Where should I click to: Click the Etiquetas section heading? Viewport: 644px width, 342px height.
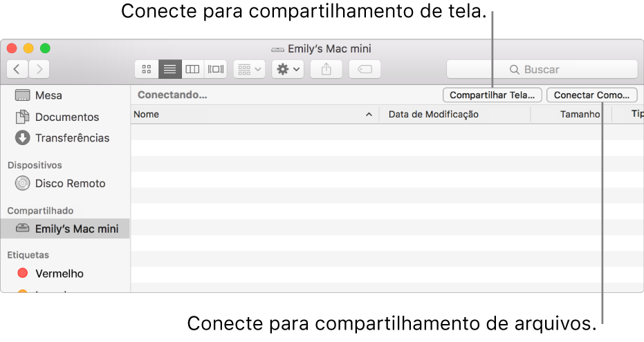[28, 255]
